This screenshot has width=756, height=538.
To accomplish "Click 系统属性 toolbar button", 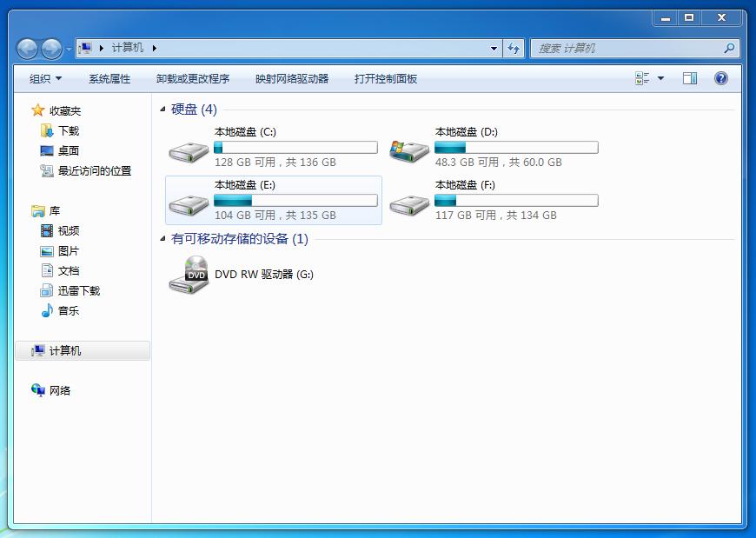I will click(x=109, y=78).
